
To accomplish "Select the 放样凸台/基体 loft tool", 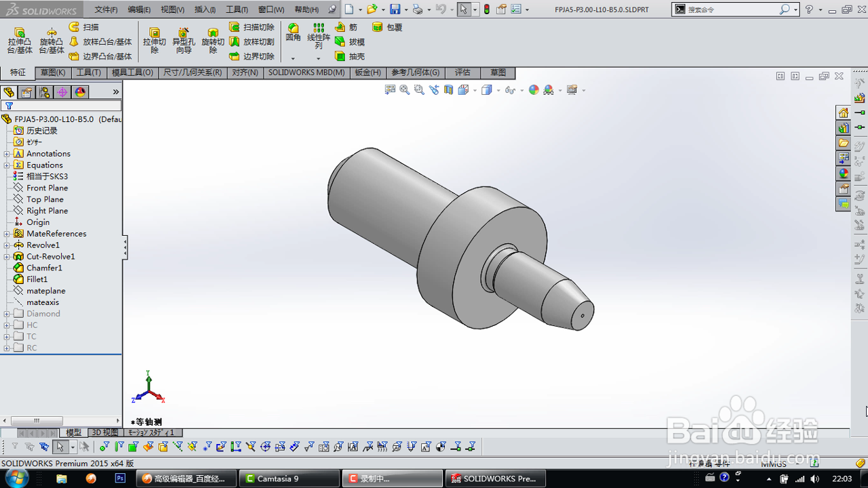I will (x=100, y=42).
